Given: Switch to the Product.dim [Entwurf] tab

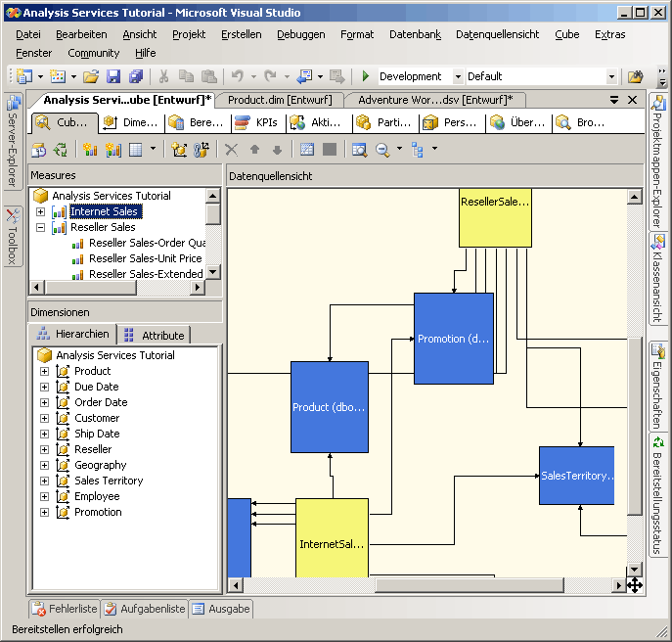Looking at the screenshot, I should point(280,100).
